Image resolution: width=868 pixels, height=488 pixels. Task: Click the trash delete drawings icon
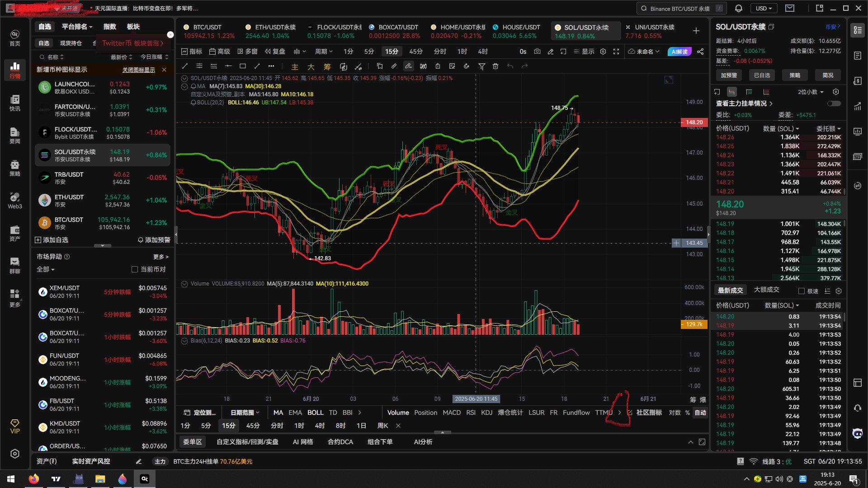pos(495,66)
